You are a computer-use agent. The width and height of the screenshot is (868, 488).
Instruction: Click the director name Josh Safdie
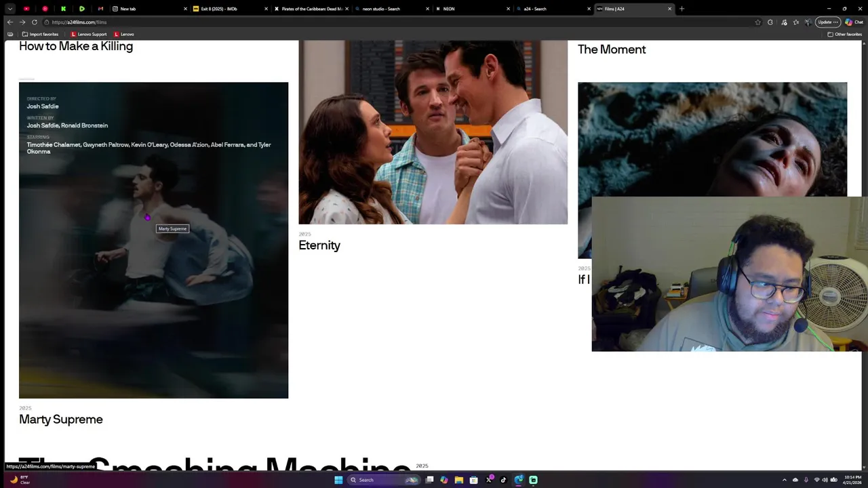pos(43,106)
